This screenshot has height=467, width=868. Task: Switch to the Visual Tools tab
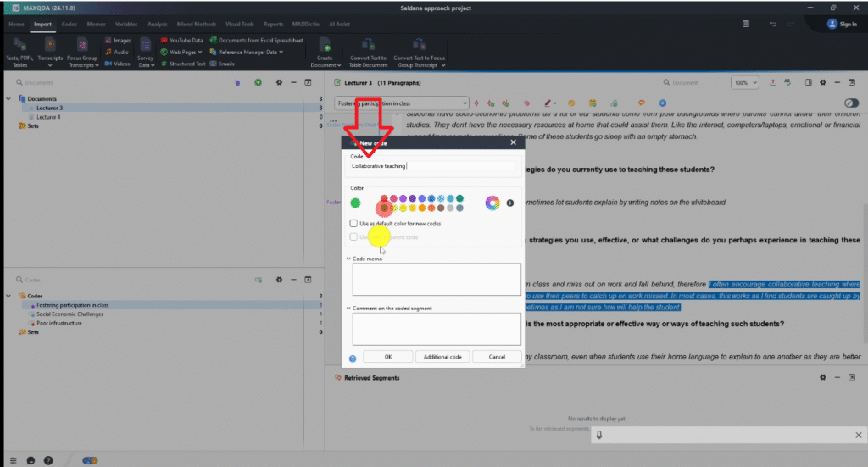(x=242, y=24)
